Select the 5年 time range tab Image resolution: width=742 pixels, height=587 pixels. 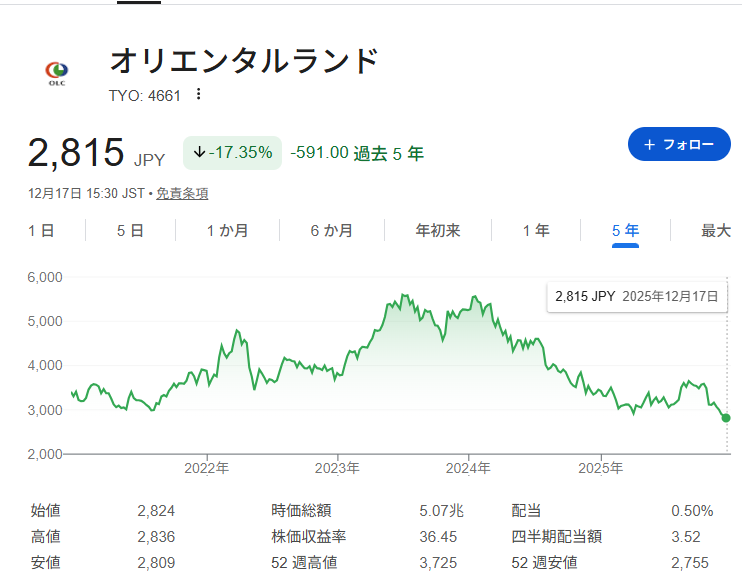click(625, 231)
